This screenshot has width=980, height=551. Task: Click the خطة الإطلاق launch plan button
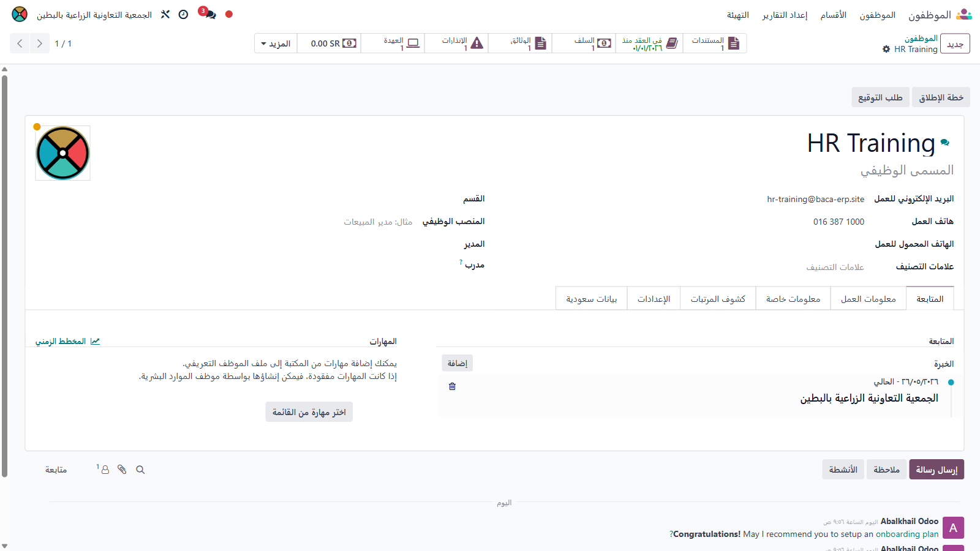[941, 97]
